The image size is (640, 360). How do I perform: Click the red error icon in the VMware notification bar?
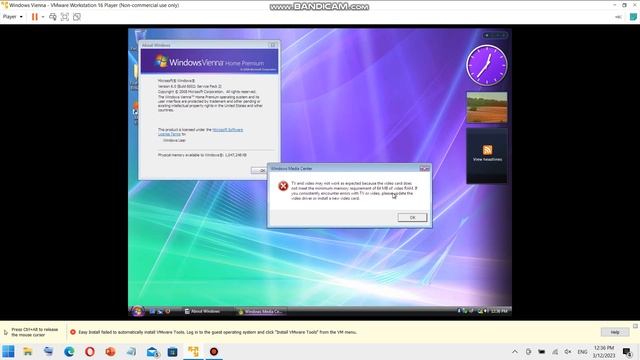click(x=73, y=332)
